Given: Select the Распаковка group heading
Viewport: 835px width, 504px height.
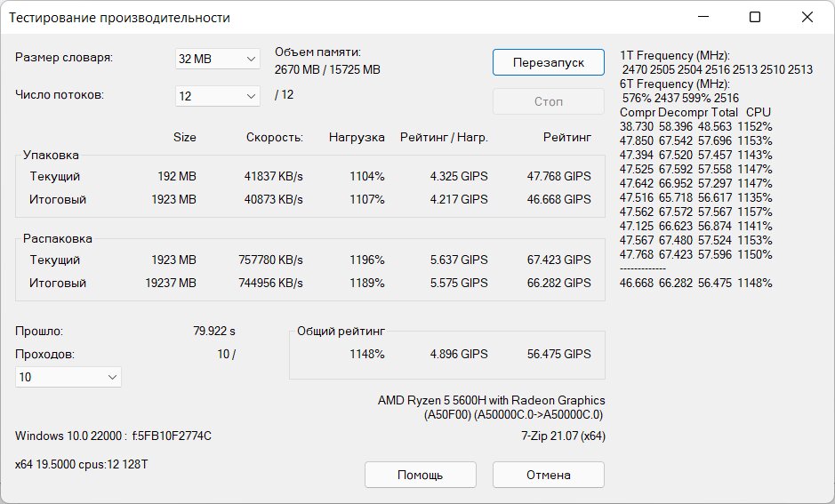Looking at the screenshot, I should [x=57, y=238].
